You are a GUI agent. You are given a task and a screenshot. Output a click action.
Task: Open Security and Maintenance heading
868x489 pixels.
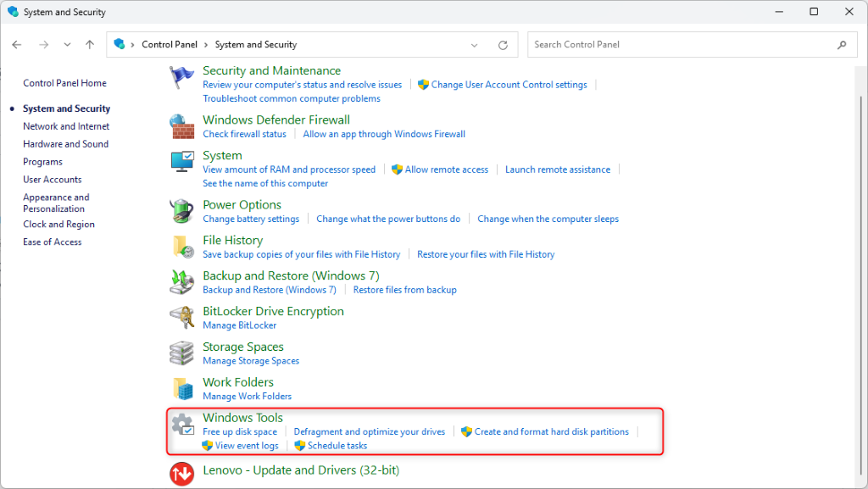271,71
